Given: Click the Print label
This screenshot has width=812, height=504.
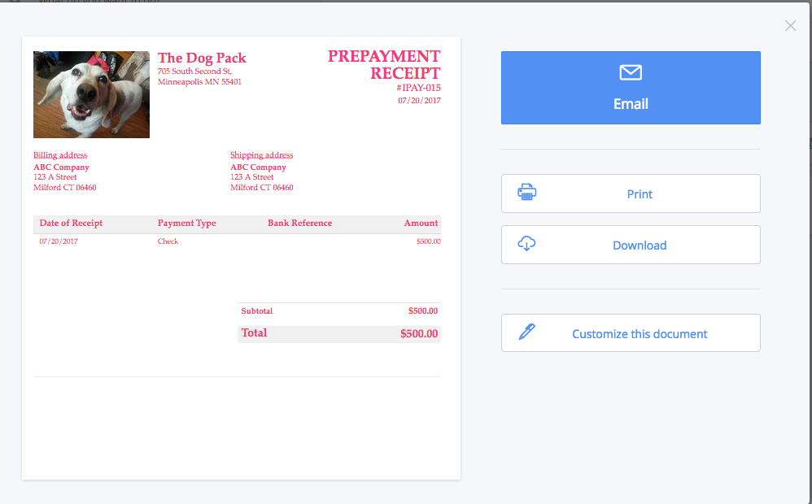Looking at the screenshot, I should point(640,194).
